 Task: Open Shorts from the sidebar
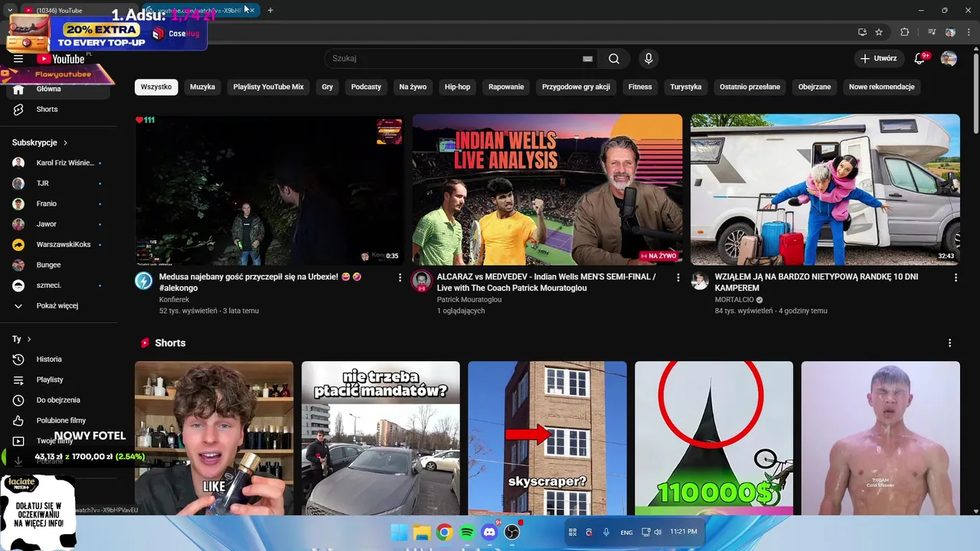(x=59, y=109)
